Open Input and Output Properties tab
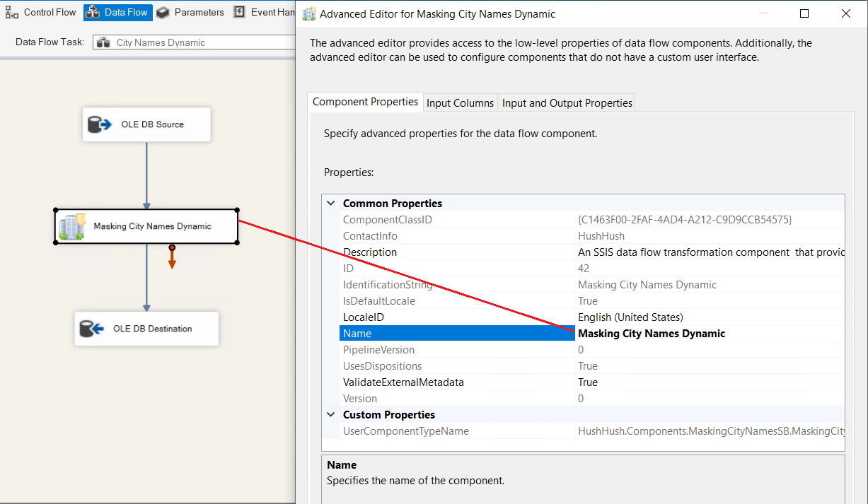Screen dimensions: 868x504 567,103
